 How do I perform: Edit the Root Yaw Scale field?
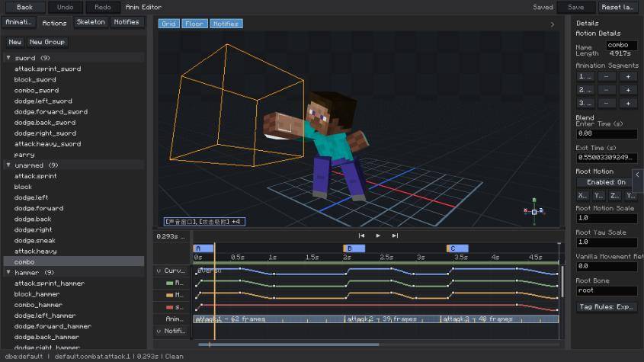pyautogui.click(x=607, y=242)
